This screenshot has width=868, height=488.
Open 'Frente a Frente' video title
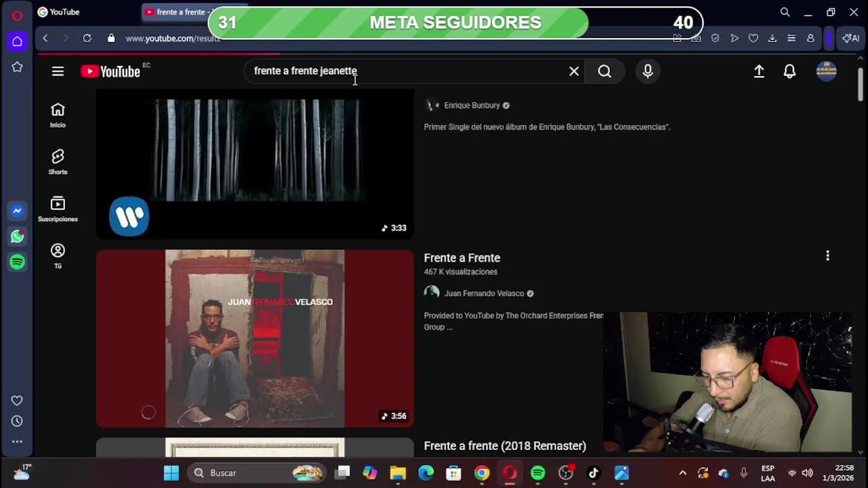462,258
